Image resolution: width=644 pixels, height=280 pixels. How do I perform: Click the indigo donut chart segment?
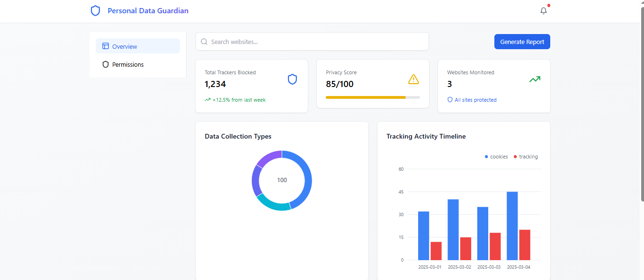coord(256,181)
